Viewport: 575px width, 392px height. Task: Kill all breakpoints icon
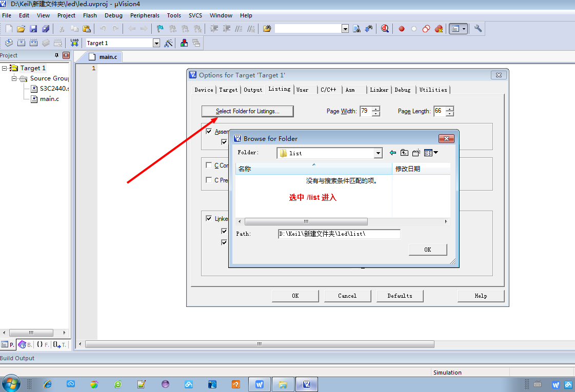coord(439,29)
